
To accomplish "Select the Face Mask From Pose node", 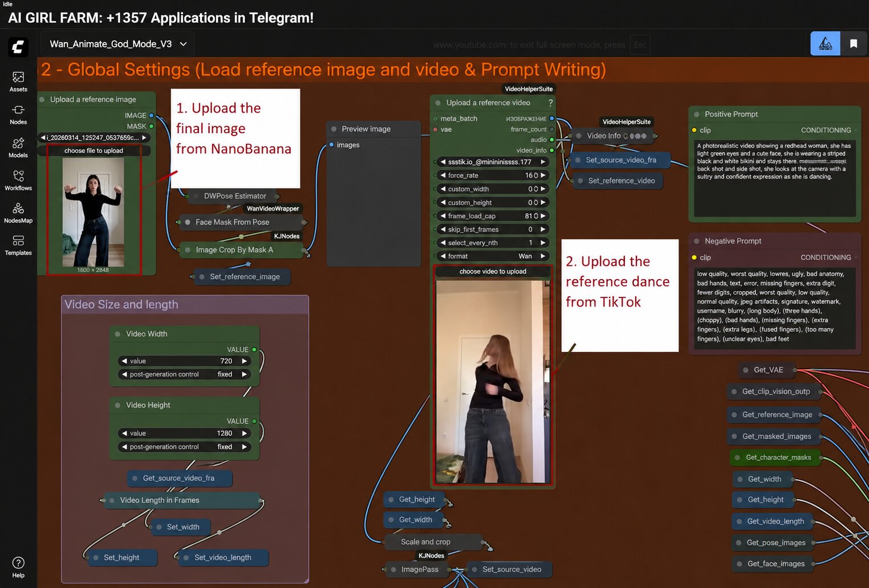I will coord(242,222).
